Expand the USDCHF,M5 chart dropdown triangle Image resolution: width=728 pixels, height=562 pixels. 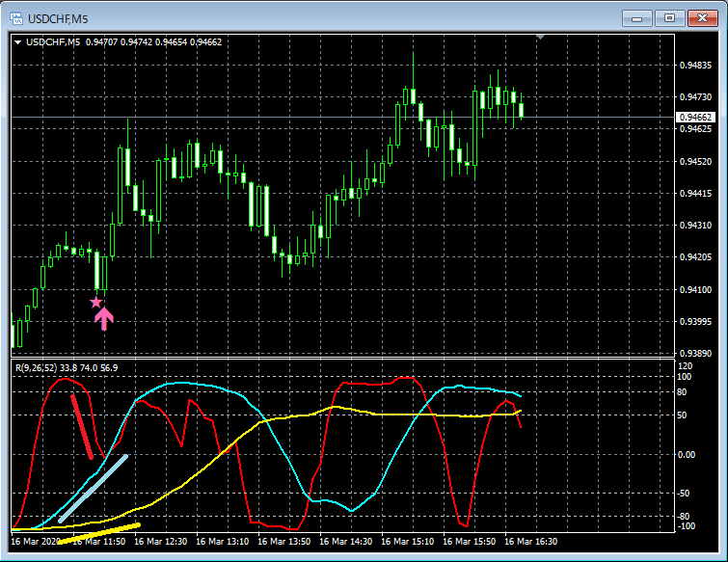click(17, 42)
